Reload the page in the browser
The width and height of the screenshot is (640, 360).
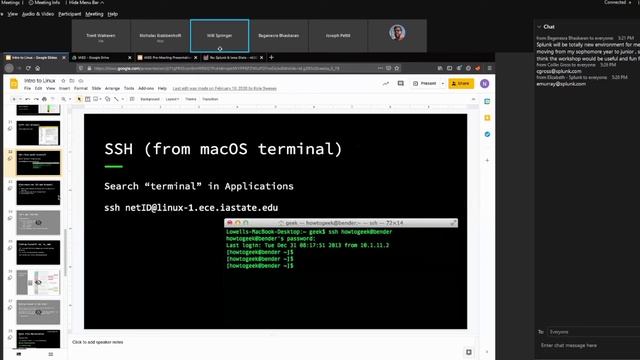pyautogui.click(x=28, y=68)
